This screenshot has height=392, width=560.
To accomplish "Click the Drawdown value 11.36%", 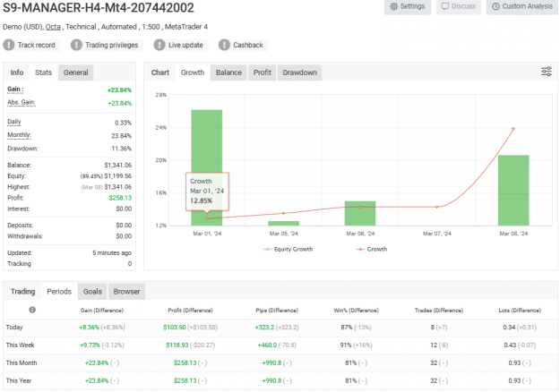I will click(122, 149).
